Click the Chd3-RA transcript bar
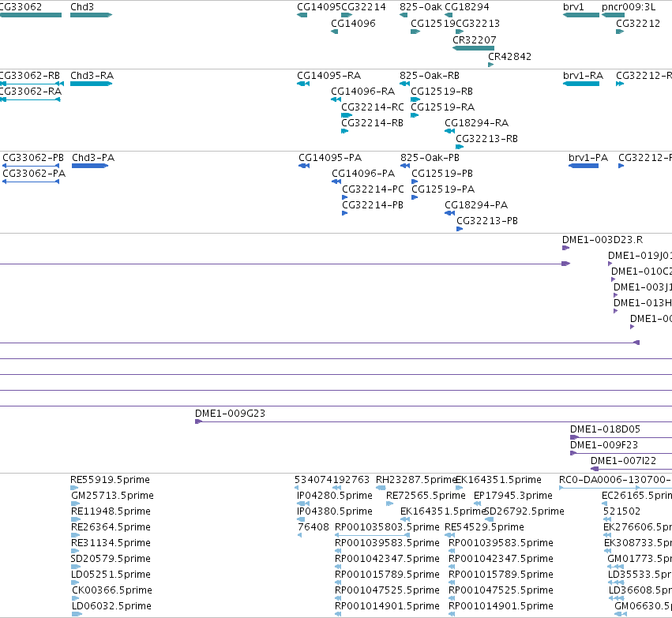 pyautogui.click(x=92, y=84)
